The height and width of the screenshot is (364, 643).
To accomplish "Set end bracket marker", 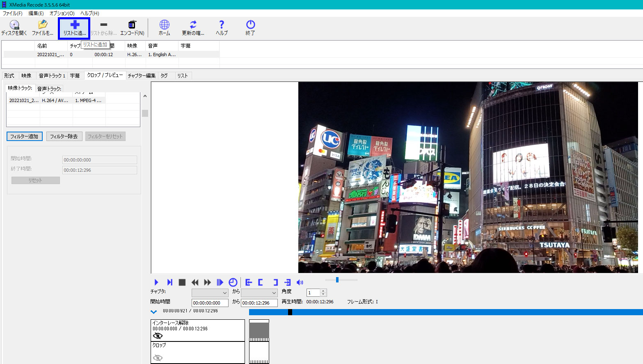I will pos(275,282).
